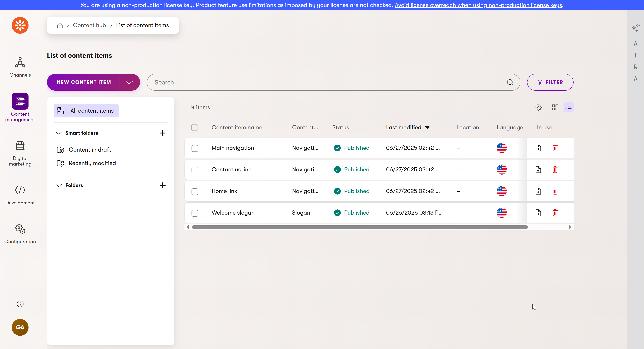Click Published status of Home link
This screenshot has width=644, height=349.
point(352,191)
